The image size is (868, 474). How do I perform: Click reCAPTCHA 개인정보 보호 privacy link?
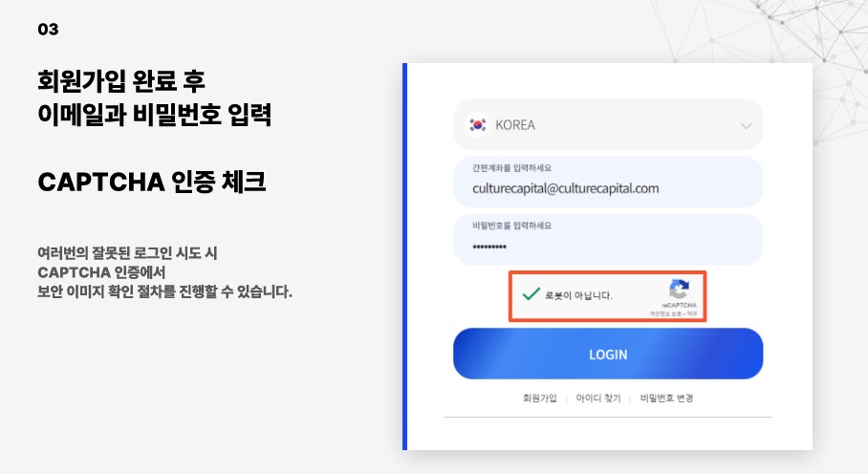point(665,313)
